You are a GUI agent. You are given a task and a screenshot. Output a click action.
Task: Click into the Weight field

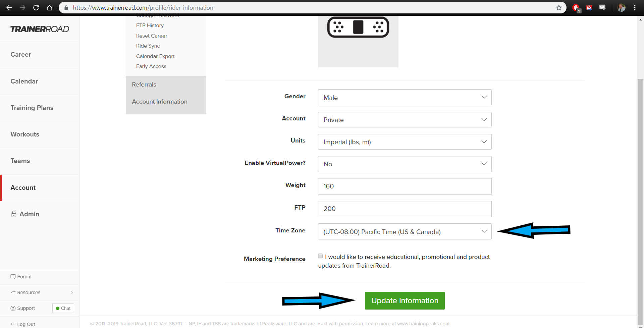click(x=405, y=186)
